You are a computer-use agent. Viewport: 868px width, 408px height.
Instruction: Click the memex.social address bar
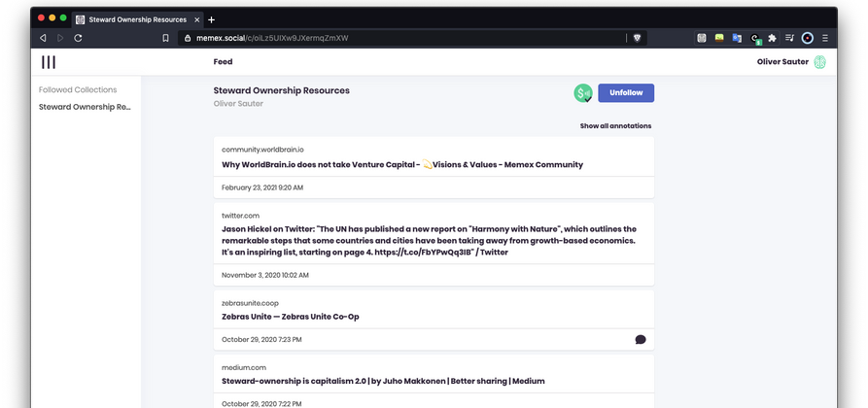[x=389, y=38]
